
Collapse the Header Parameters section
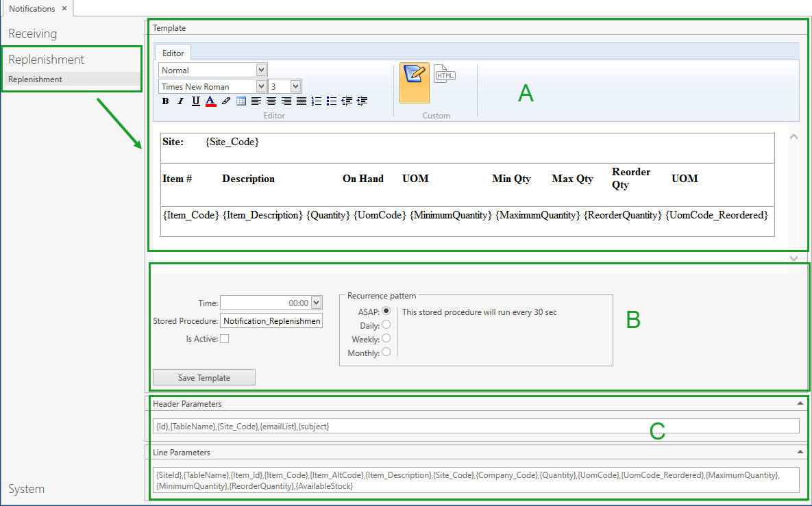pyautogui.click(x=800, y=404)
